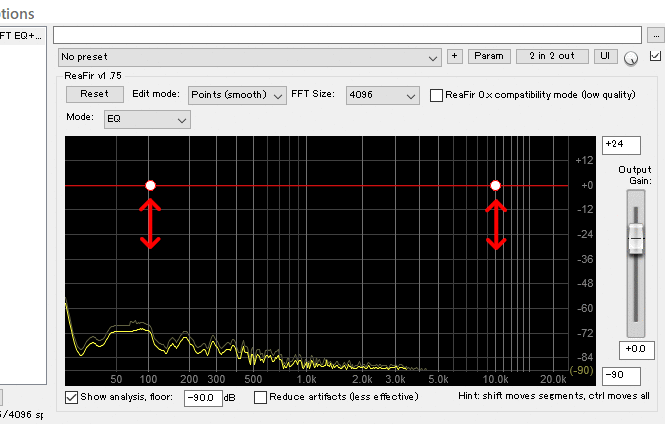Enable ReaFir 0.x compatibility mode
Viewport: 665px width, 424px height.
437,95
